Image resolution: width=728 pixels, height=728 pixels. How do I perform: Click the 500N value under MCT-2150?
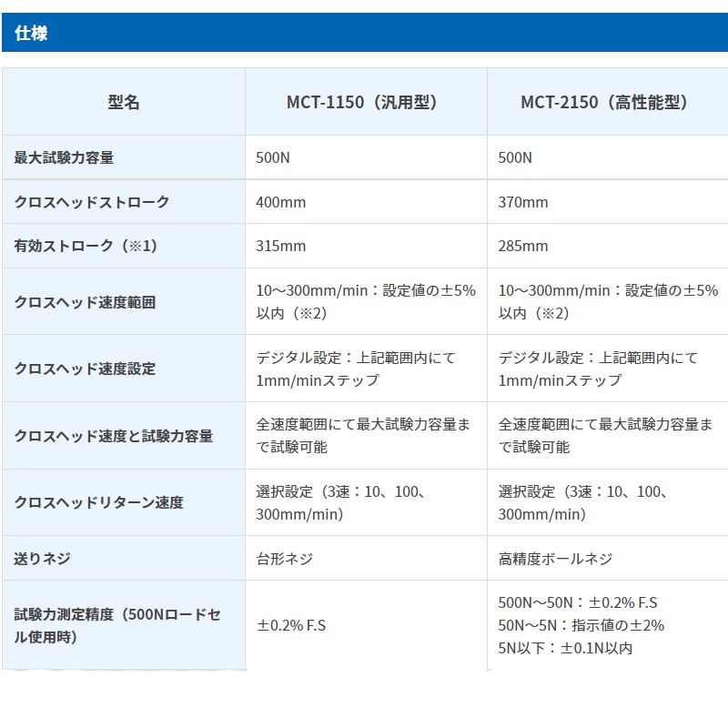click(515, 157)
